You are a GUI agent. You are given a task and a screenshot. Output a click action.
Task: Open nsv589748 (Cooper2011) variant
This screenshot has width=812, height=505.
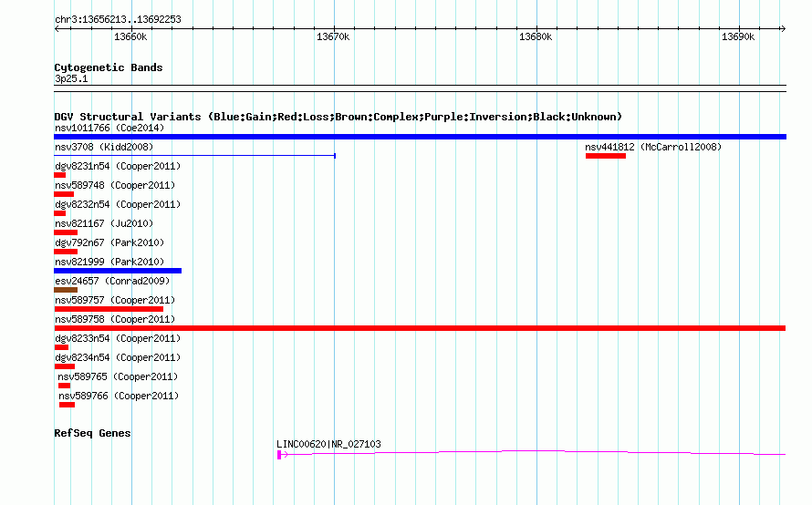point(115,185)
